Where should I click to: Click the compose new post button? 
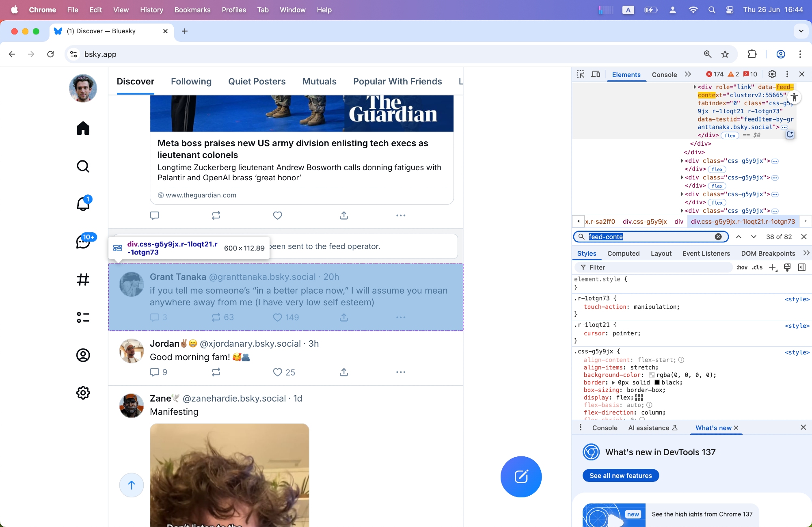tap(521, 477)
